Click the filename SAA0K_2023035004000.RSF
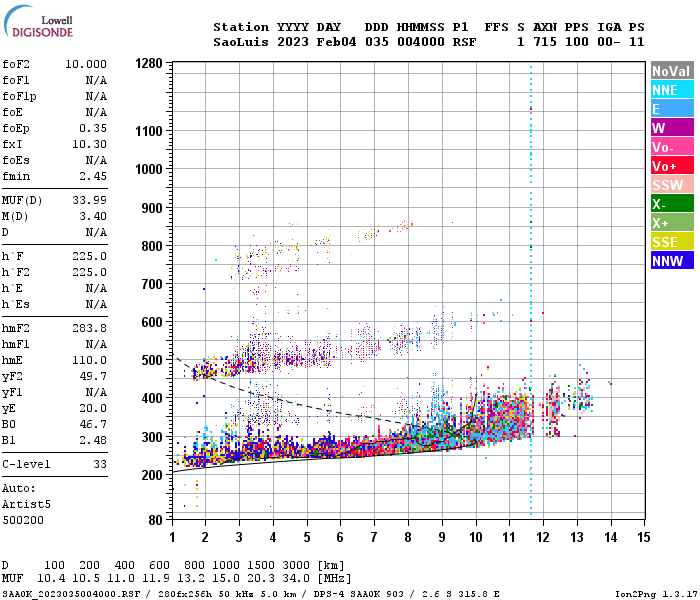 point(71,594)
